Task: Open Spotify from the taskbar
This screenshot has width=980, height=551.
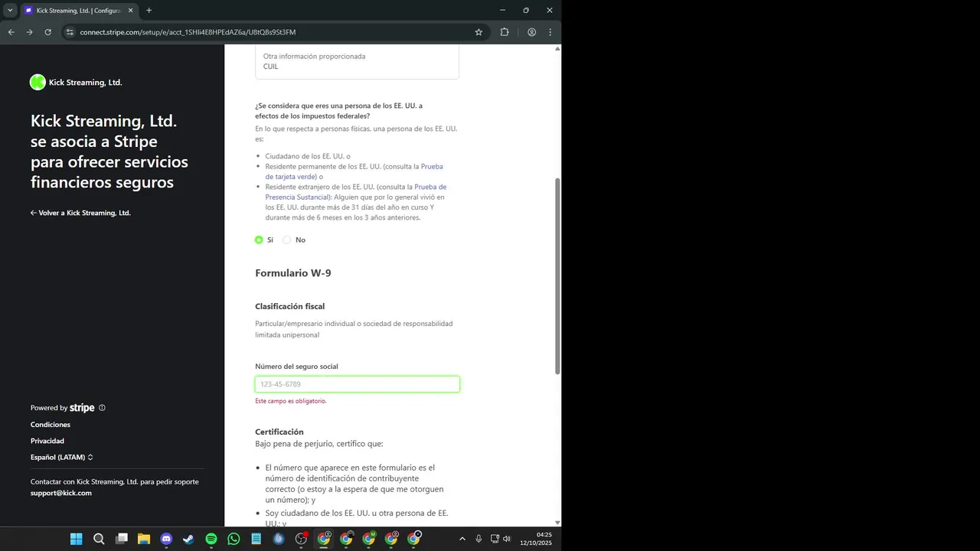Action: 211,539
